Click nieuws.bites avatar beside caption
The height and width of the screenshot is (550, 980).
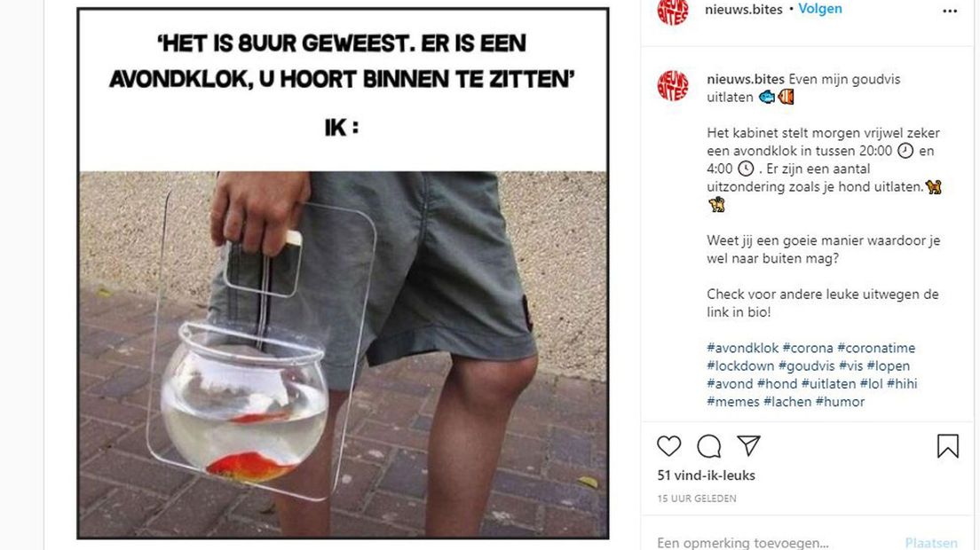673,86
